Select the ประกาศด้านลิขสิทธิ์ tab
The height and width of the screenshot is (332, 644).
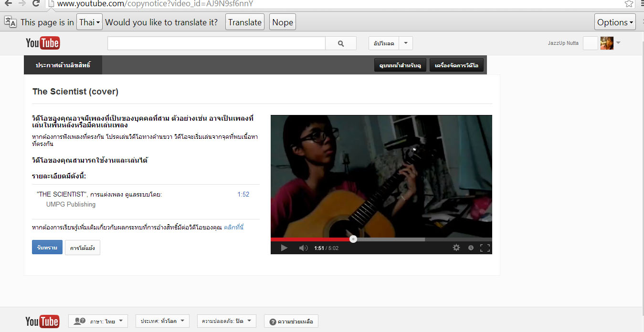63,65
